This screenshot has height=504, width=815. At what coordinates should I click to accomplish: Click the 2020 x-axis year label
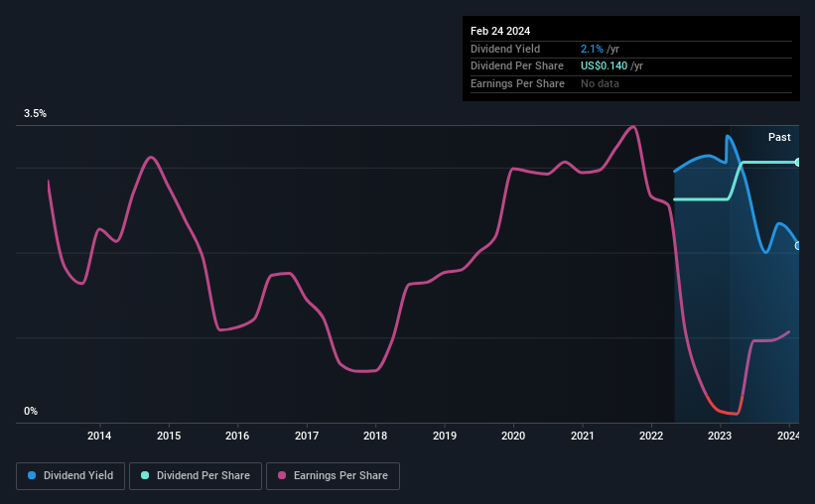513,436
